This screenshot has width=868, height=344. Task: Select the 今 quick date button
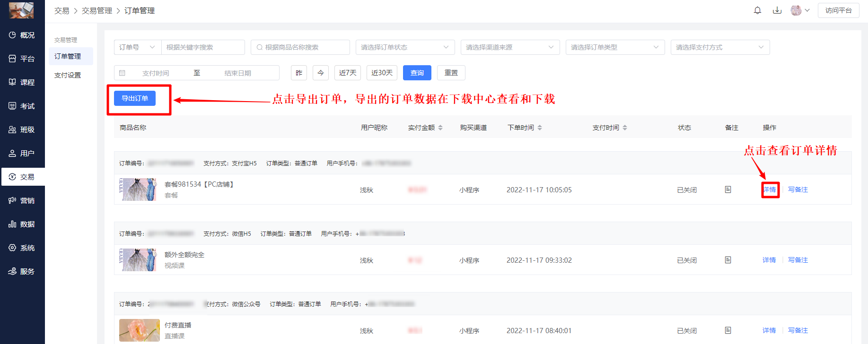click(x=321, y=73)
